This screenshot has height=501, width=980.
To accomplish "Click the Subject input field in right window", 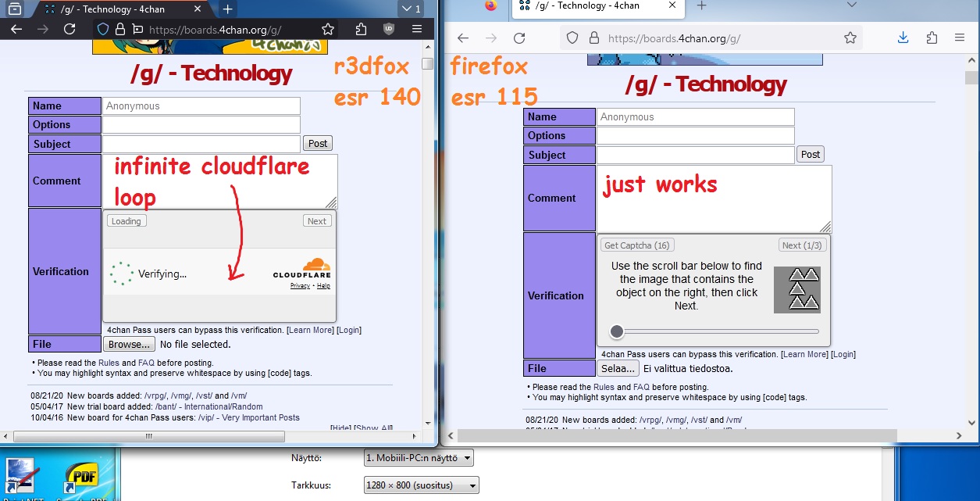I will click(695, 155).
